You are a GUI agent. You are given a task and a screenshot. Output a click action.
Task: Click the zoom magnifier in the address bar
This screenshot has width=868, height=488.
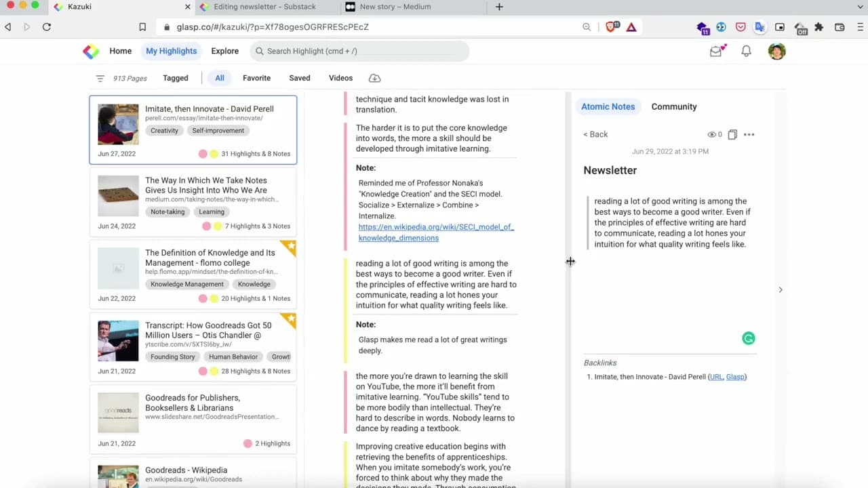pos(587,27)
